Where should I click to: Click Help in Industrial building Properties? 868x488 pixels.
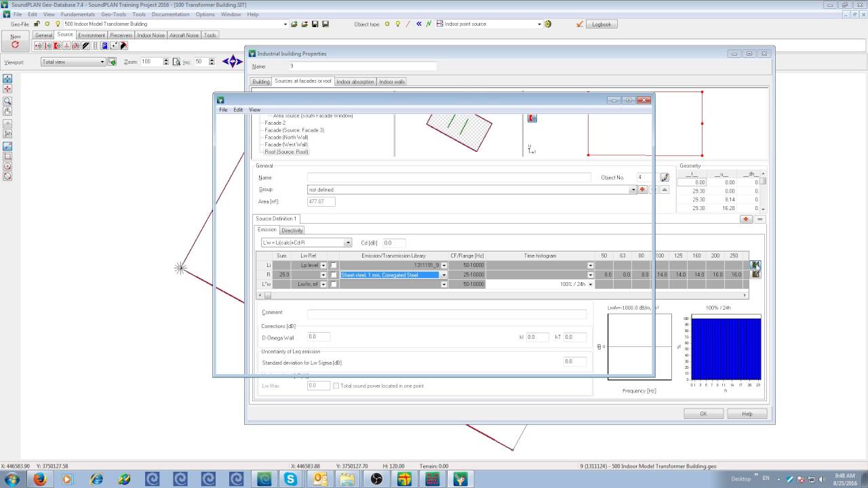(747, 413)
